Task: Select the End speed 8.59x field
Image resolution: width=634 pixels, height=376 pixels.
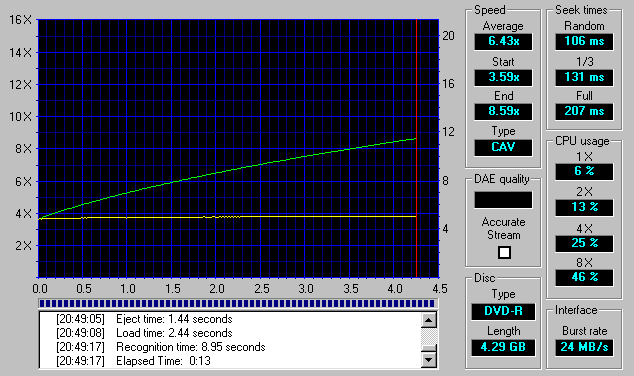Action: click(503, 111)
